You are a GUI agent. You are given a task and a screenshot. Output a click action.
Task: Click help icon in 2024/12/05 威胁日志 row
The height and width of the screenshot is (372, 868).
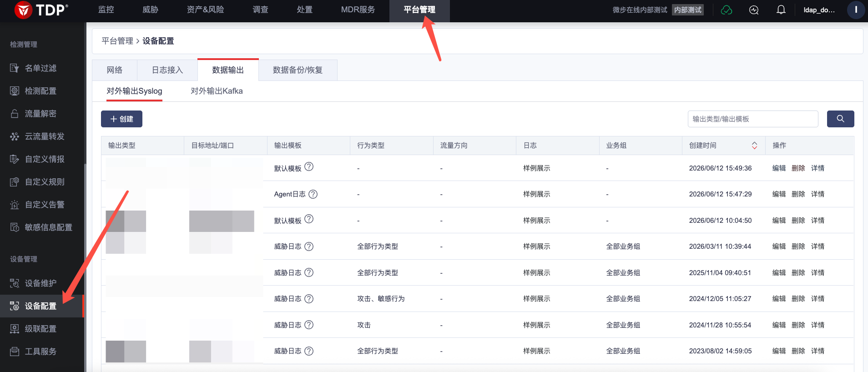(x=309, y=299)
